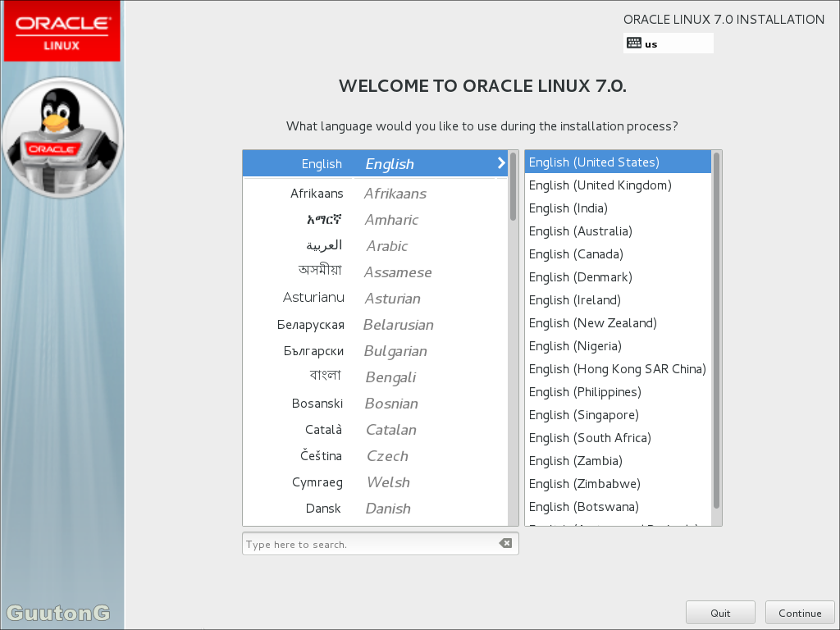Choose English (Botswana) locale

619,507
